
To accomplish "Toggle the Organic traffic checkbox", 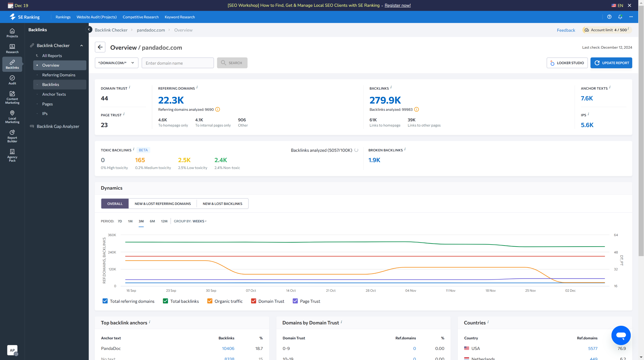I will [x=210, y=301].
